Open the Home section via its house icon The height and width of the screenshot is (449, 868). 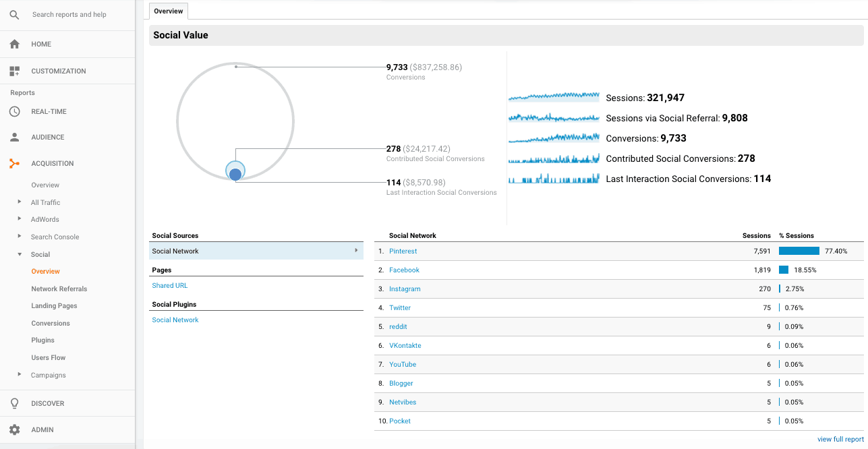(15, 44)
